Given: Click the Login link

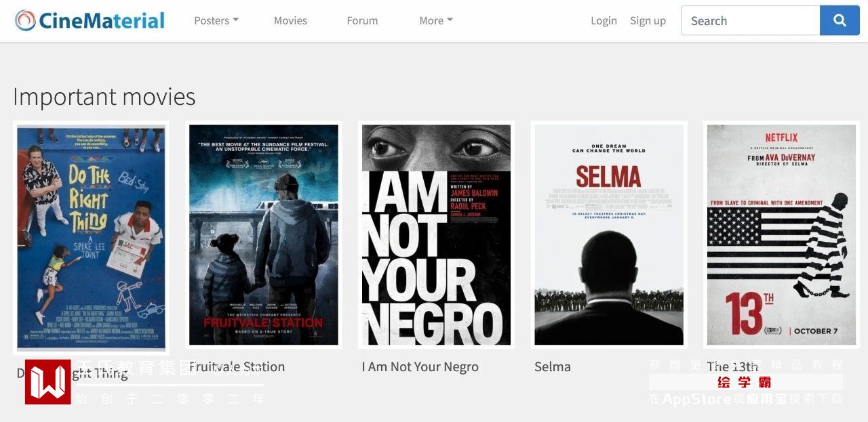Looking at the screenshot, I should click(x=604, y=20).
